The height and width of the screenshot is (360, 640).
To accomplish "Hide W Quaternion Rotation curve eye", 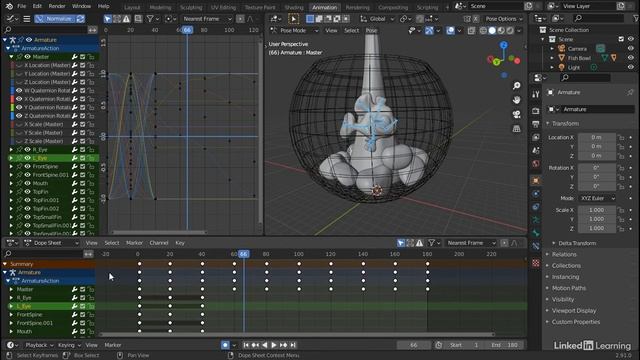I will click(x=19, y=90).
